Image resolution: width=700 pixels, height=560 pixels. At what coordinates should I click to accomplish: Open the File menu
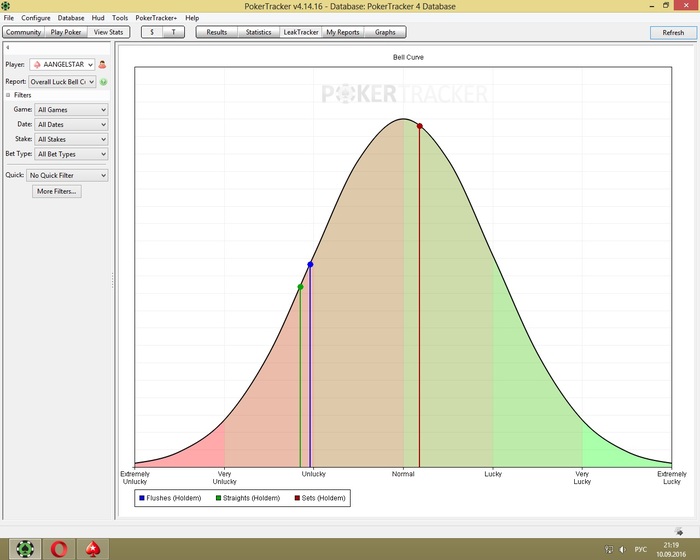[8, 18]
